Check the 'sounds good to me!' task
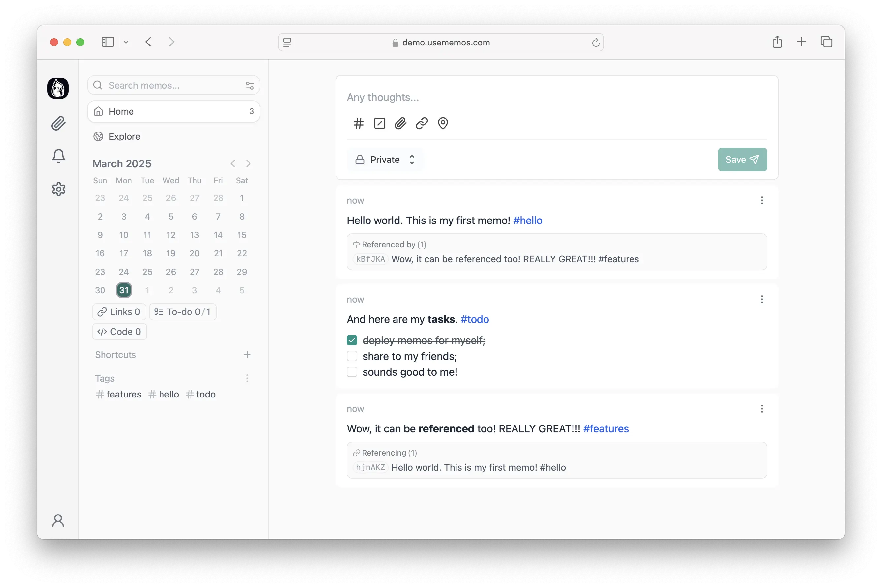The height and width of the screenshot is (588, 882). coord(352,372)
